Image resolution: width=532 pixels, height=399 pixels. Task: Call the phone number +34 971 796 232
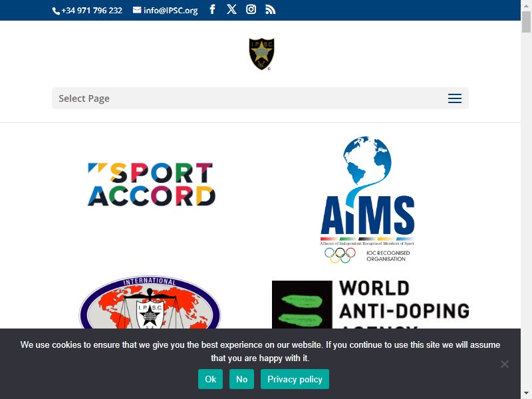[87, 11]
